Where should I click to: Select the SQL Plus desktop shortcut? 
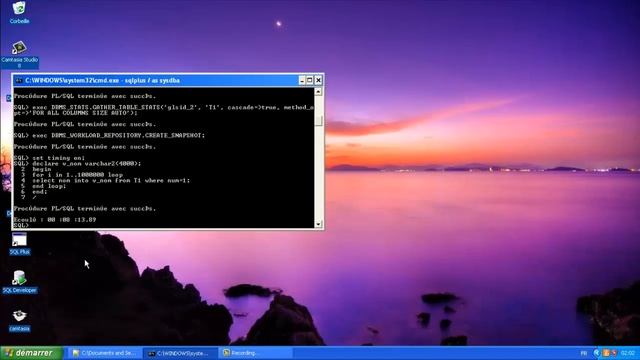19,244
